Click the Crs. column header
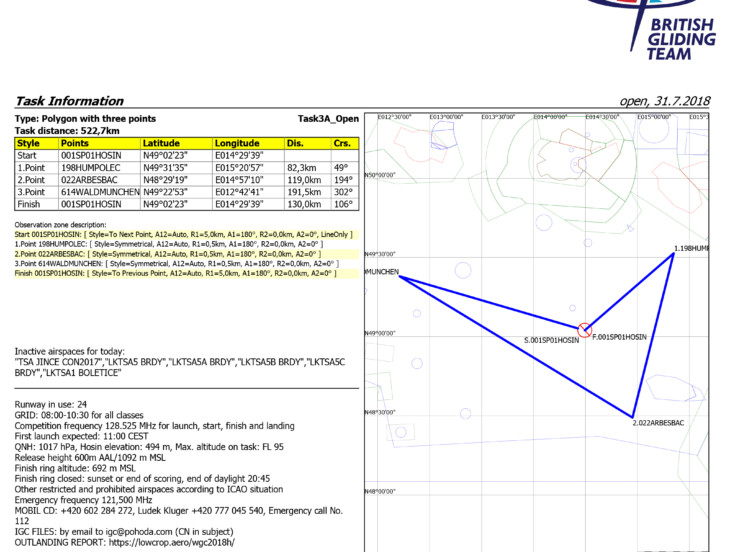Image resolution: width=730 pixels, height=552 pixels. point(342,143)
